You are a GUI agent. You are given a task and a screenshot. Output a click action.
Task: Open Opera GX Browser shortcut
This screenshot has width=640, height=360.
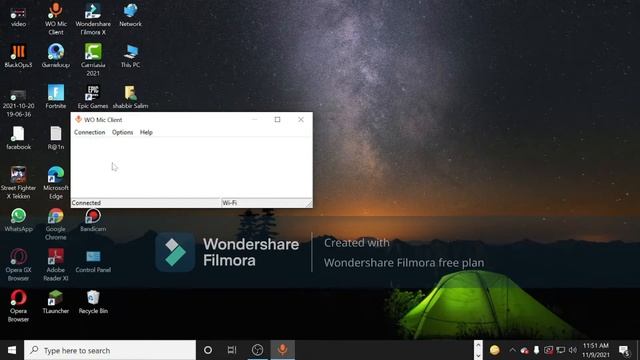tap(18, 265)
